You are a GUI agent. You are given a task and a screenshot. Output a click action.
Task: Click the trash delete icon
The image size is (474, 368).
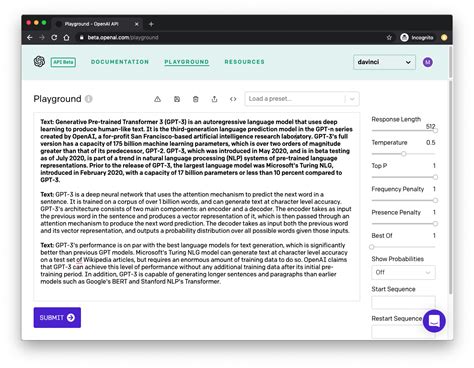pyautogui.click(x=196, y=99)
